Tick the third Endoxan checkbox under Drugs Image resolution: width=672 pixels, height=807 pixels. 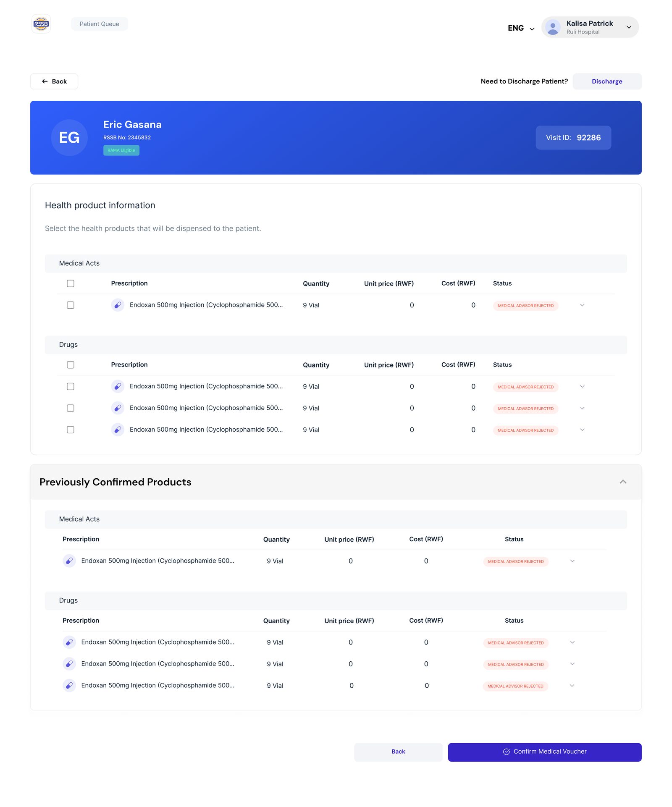tap(71, 430)
